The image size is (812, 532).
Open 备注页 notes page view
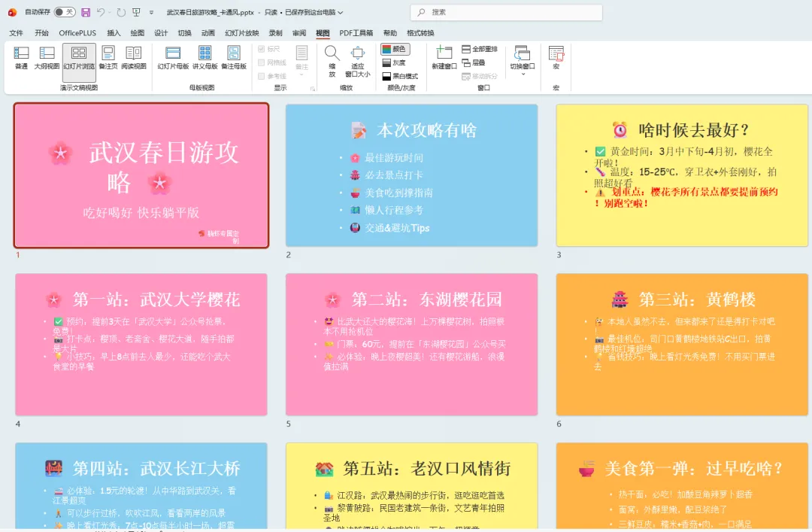(x=108, y=57)
